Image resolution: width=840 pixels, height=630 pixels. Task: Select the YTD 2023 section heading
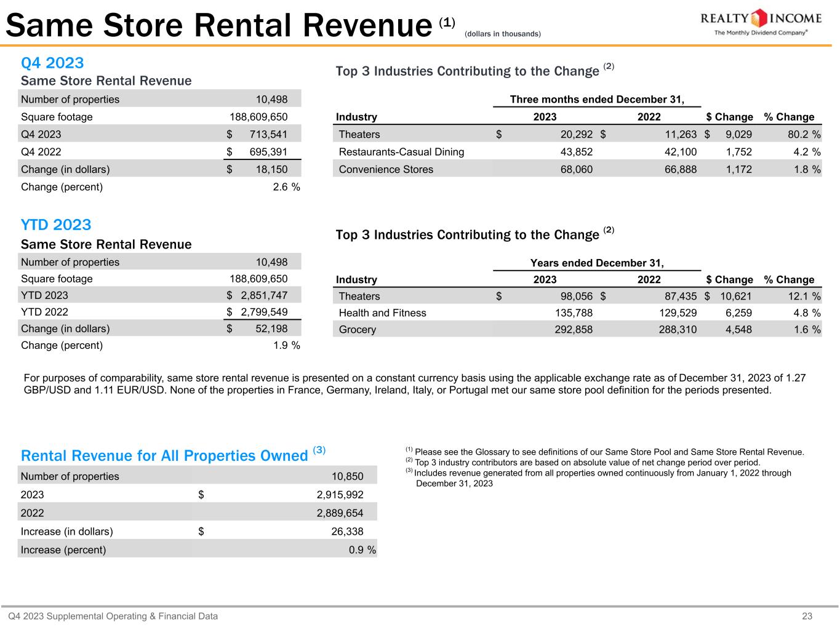[56, 225]
